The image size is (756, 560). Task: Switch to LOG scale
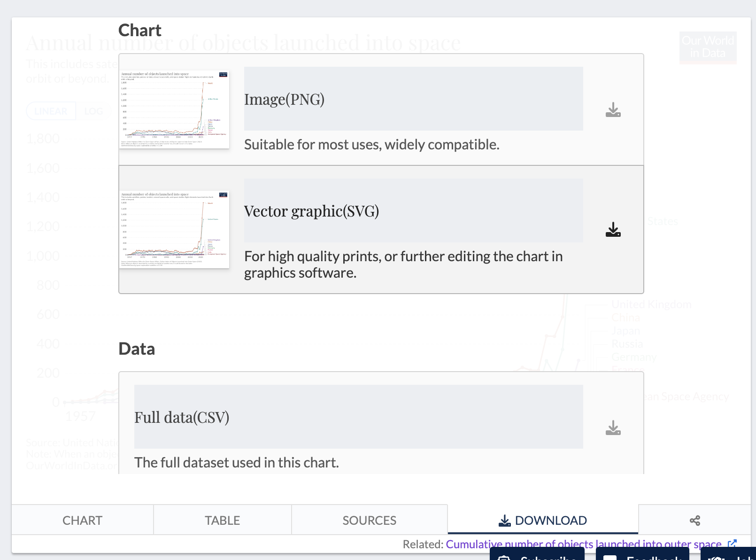point(94,111)
